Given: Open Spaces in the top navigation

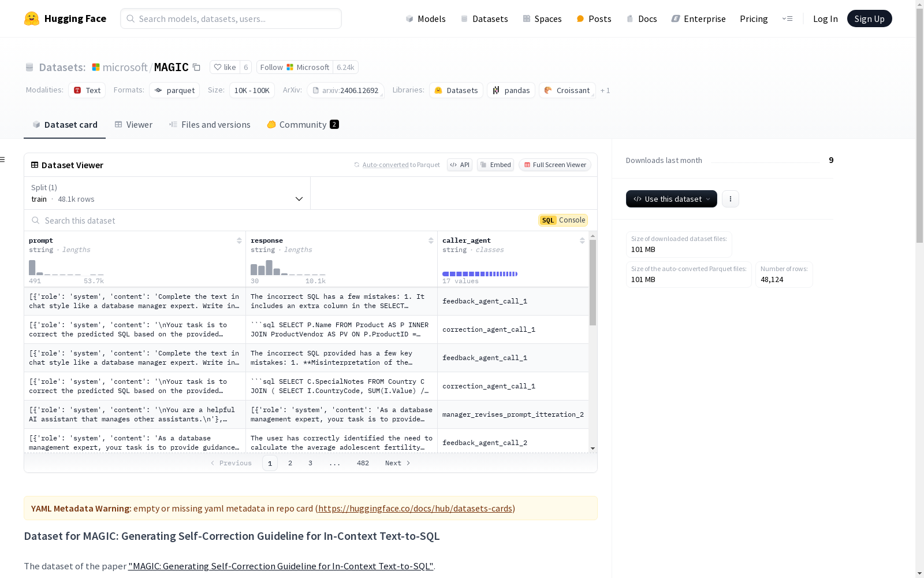Looking at the screenshot, I should click(x=542, y=18).
